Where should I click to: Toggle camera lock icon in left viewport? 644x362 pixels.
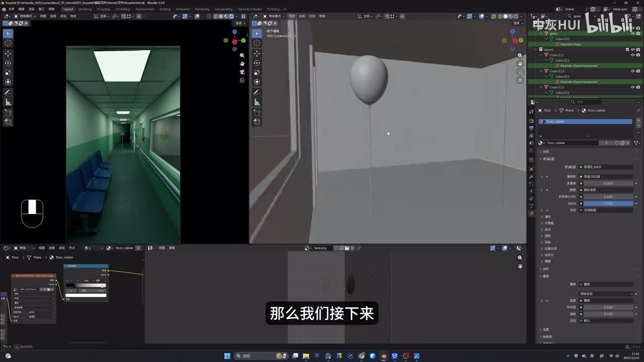tap(242, 80)
